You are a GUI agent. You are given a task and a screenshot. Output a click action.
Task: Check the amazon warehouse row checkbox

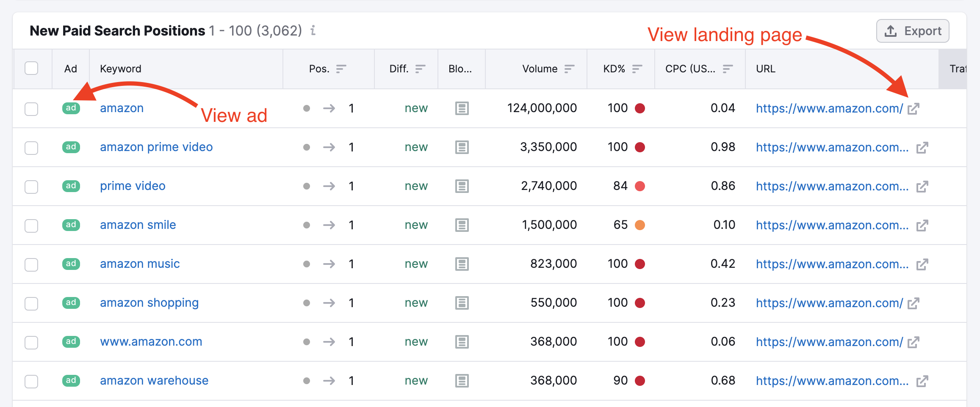tap(31, 381)
